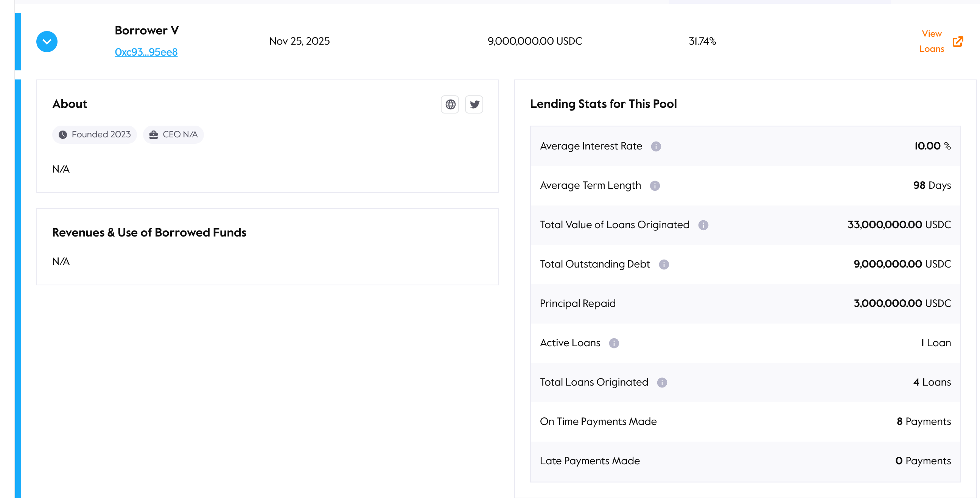Viewport: 980px width, 498px height.
Task: Click the Founded 2023 badge
Action: (x=94, y=134)
